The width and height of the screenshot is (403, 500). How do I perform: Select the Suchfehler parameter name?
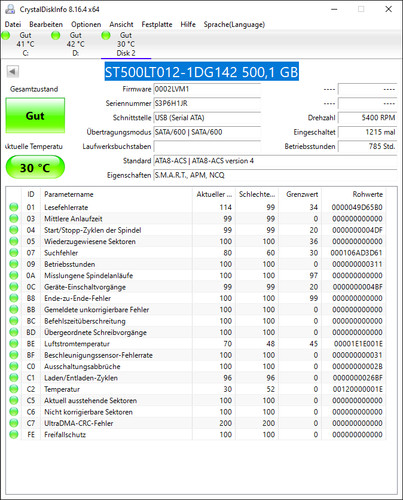click(x=61, y=253)
